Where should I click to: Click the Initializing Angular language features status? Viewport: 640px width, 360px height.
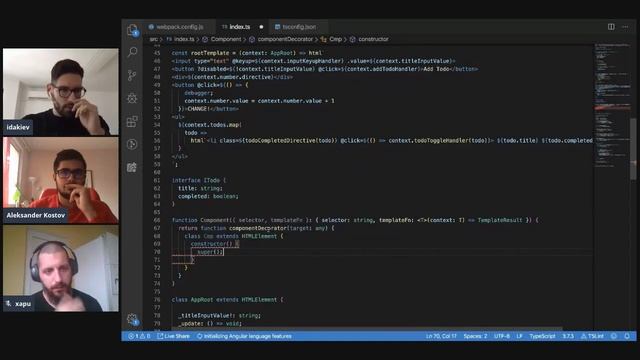[x=244, y=336]
